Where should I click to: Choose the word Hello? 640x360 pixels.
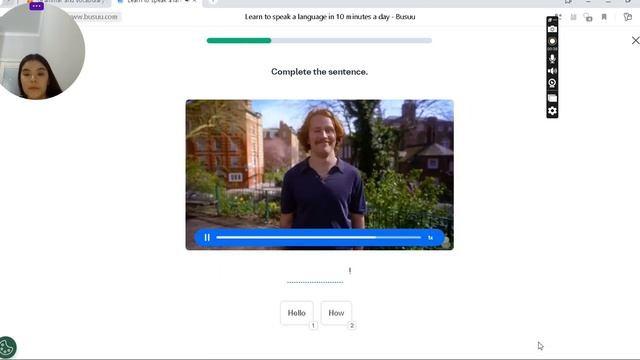(297, 313)
